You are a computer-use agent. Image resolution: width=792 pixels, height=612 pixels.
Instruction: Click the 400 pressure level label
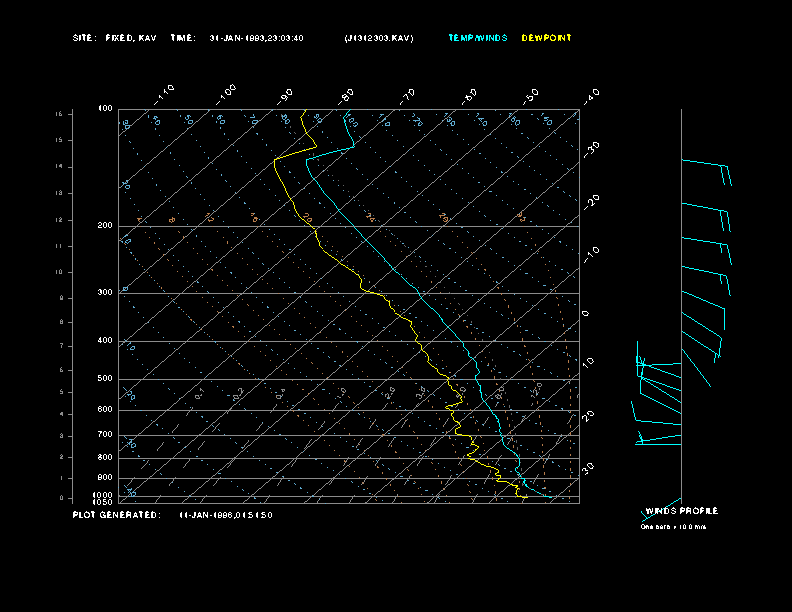105,341
